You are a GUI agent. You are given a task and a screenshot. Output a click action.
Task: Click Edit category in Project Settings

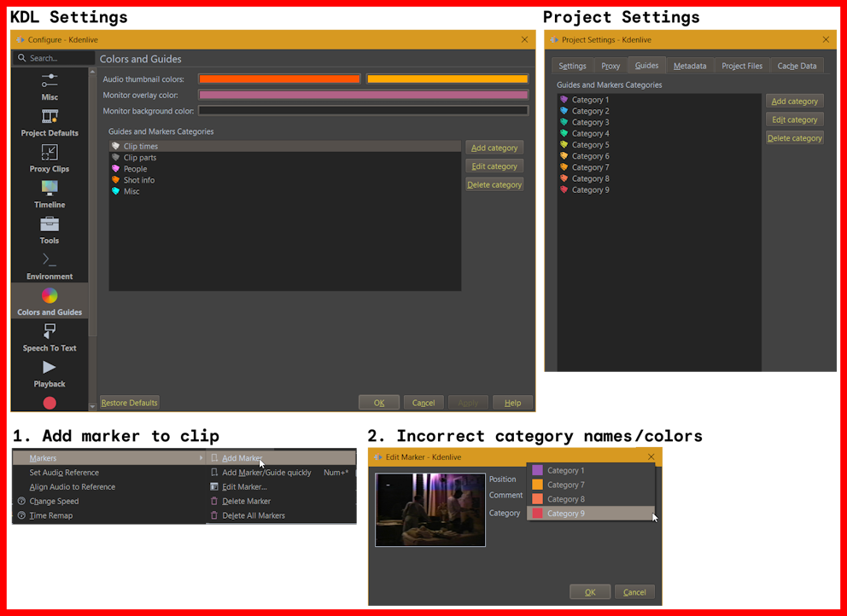coord(794,119)
